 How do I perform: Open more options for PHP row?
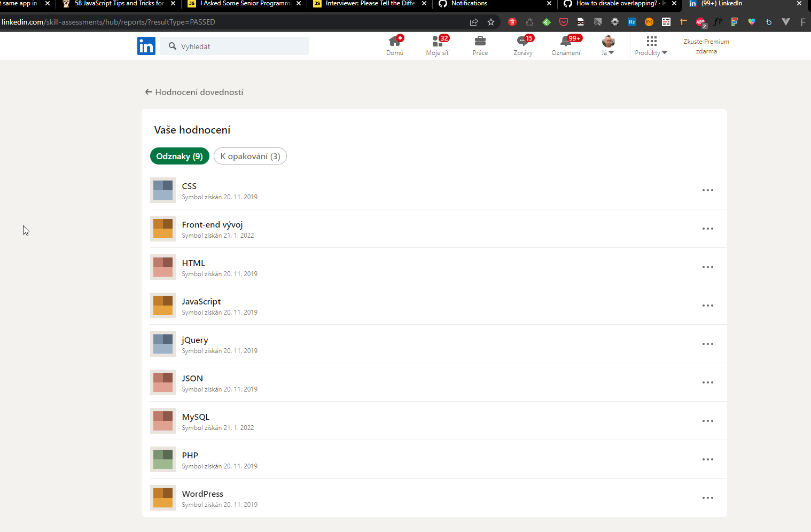pyautogui.click(x=708, y=459)
